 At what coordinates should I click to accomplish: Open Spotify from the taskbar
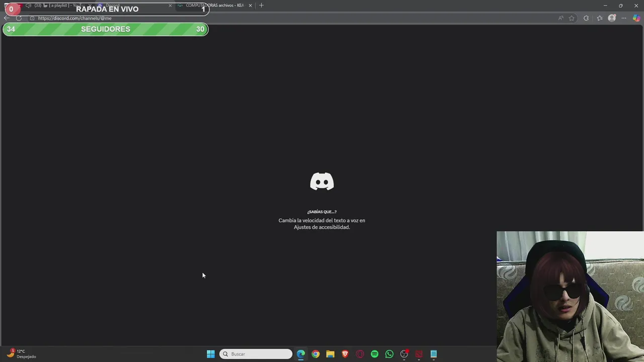374,354
